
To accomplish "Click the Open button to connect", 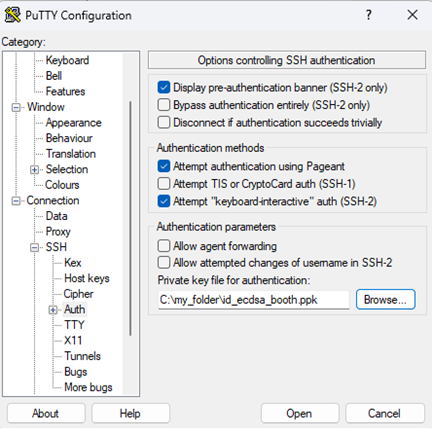I will pos(300,414).
